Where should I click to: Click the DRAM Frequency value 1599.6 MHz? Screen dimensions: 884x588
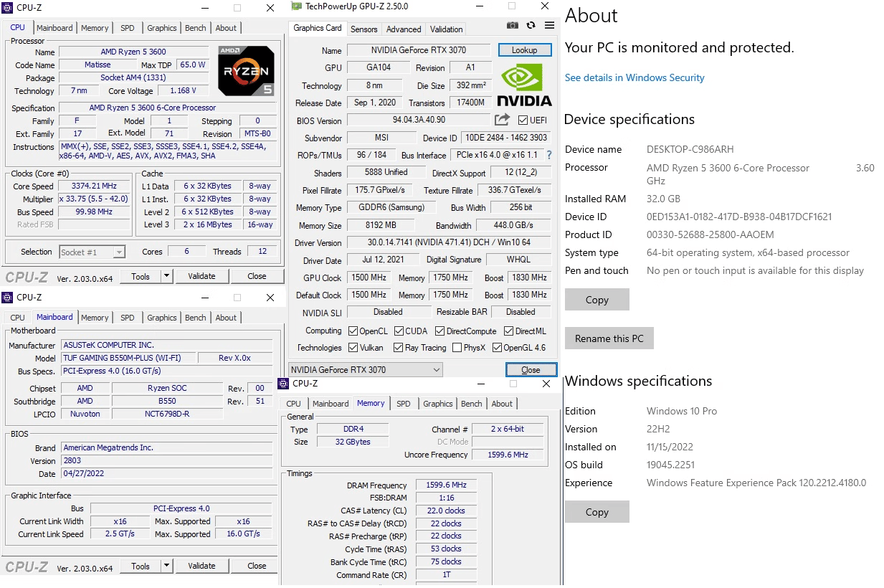tap(447, 485)
